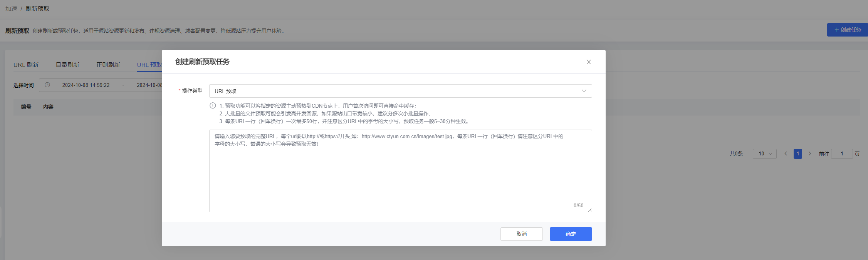This screenshot has height=260, width=868.
Task: Click the 0/50 line counter
Action: click(578, 205)
